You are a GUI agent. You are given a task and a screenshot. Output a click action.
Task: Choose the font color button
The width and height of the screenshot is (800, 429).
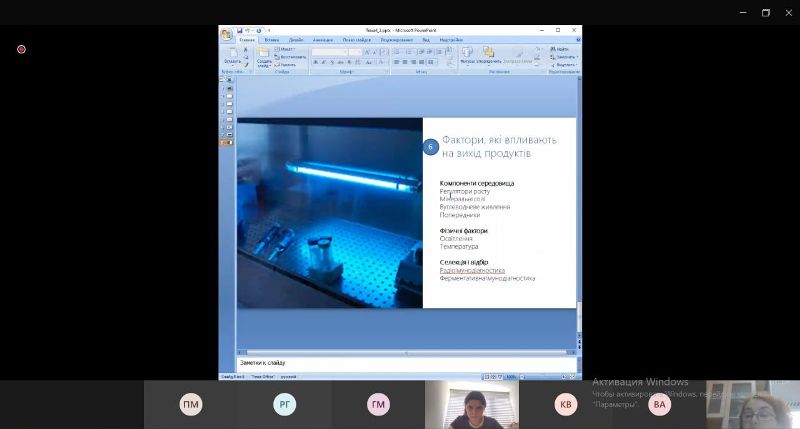pos(381,62)
